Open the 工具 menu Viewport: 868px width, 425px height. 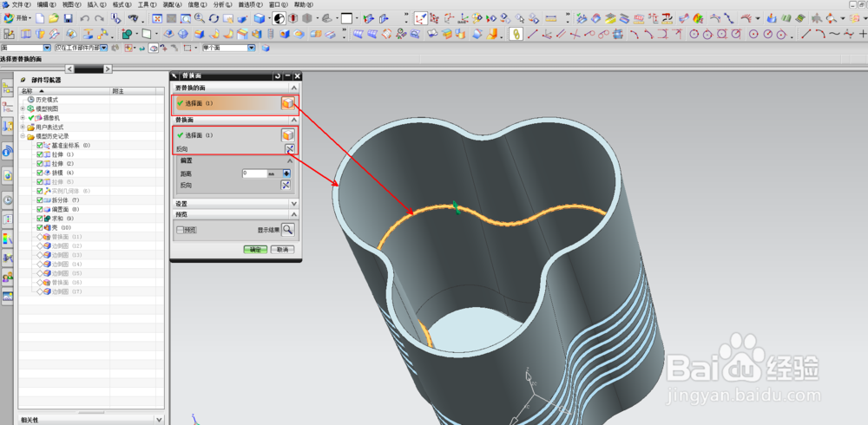[146, 3]
